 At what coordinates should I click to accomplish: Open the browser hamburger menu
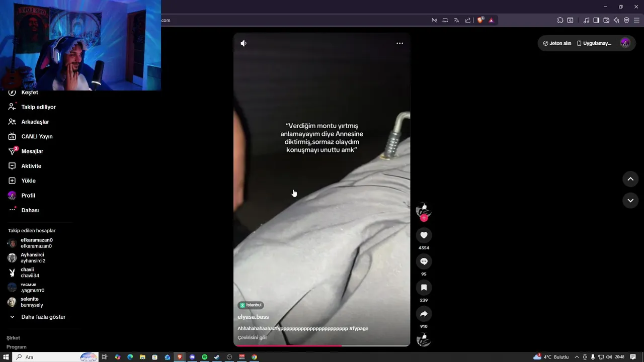636,20
